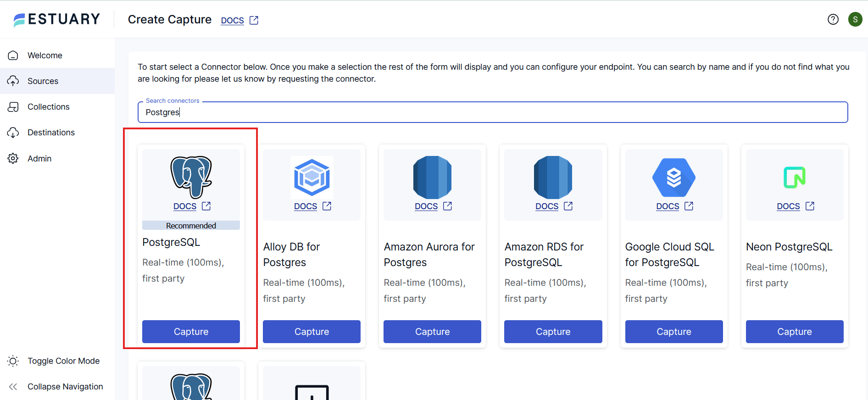
Task: Open DOCS link for Neon PostgreSQL
Action: pos(788,206)
